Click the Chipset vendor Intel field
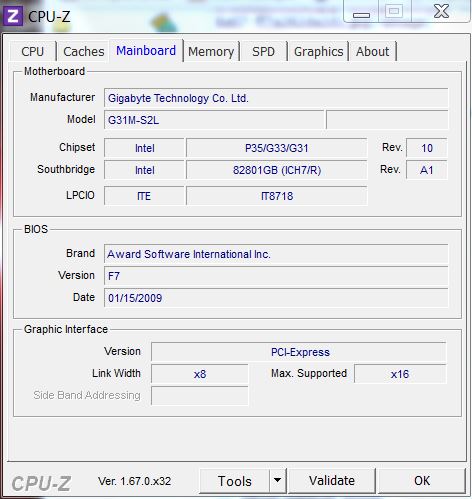 (x=144, y=148)
